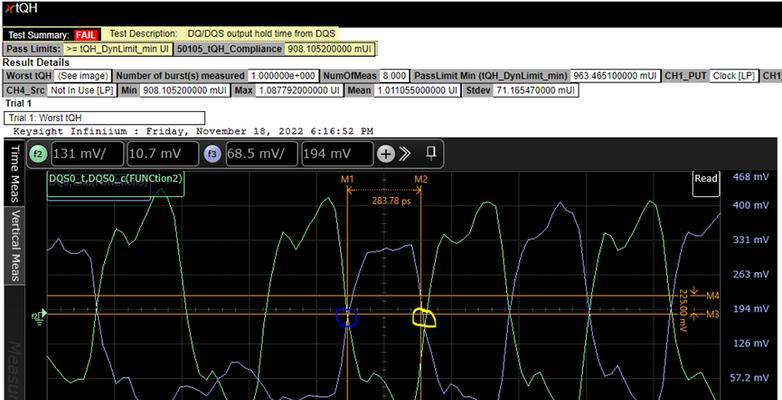Click the 283.78 ps delta readout
The image size is (782, 400).
[x=391, y=201]
